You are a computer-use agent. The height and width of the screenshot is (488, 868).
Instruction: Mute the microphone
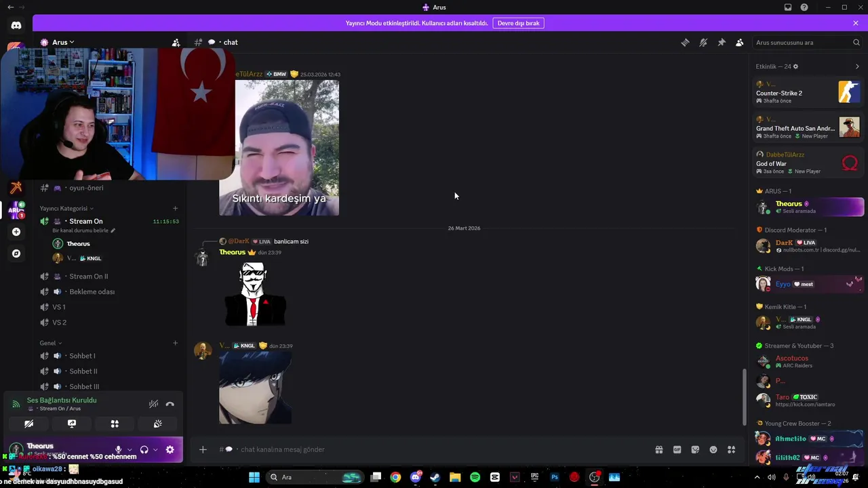(118, 449)
